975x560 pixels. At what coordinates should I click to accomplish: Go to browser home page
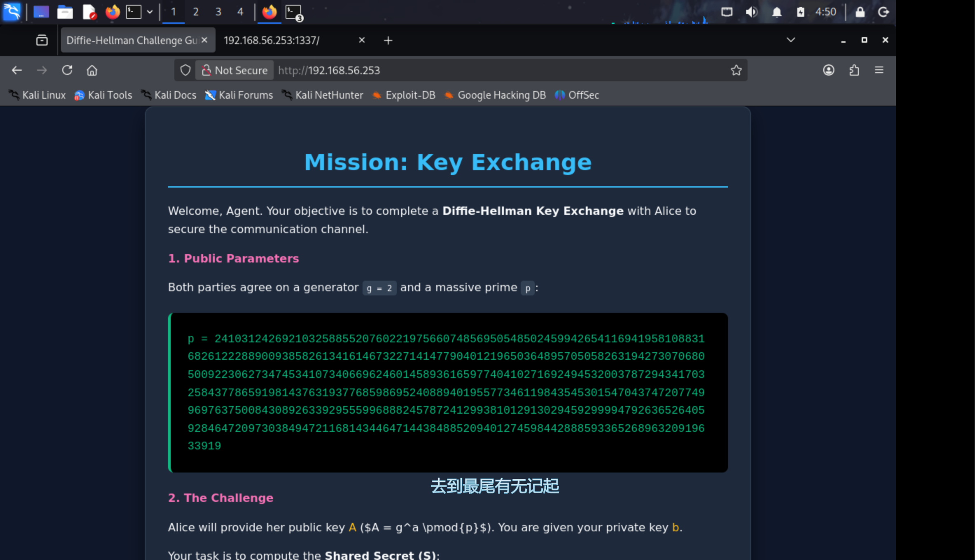coord(92,70)
